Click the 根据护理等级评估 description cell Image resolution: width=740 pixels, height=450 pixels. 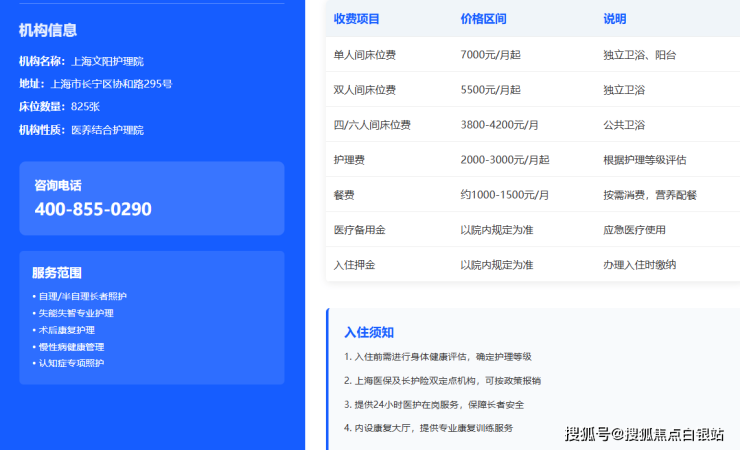coord(645,160)
